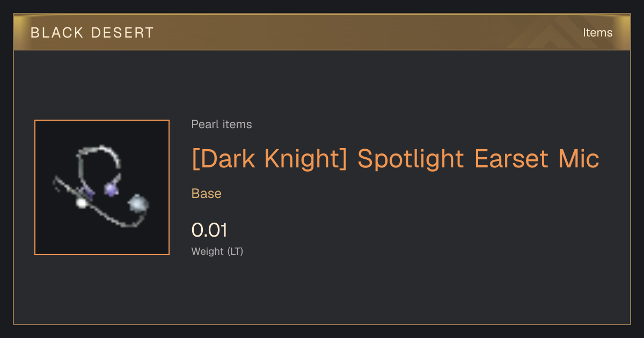Screen dimensions: 644x338
Task: Click the Weight (LT) caption
Action: [x=217, y=251]
